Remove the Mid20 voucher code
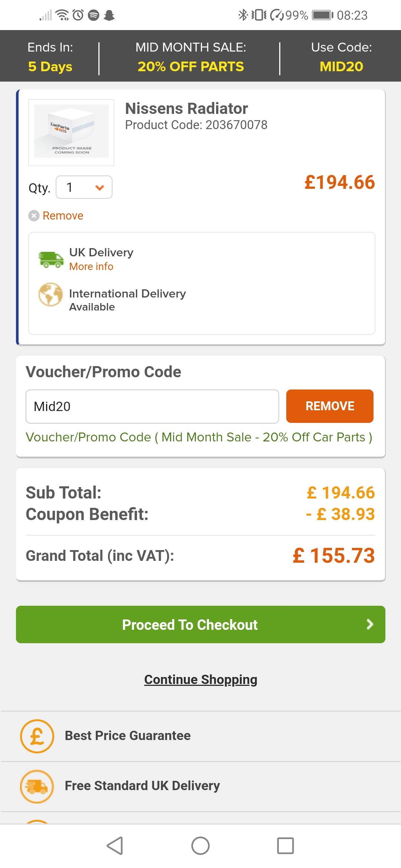The image size is (401, 868). tap(330, 406)
